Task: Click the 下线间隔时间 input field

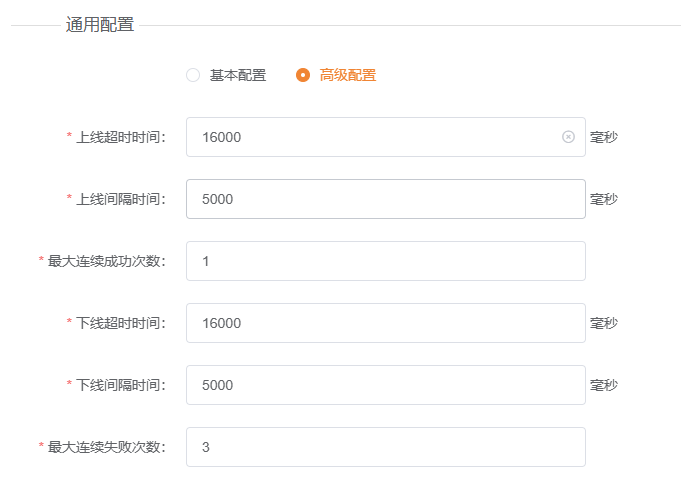Action: point(386,385)
